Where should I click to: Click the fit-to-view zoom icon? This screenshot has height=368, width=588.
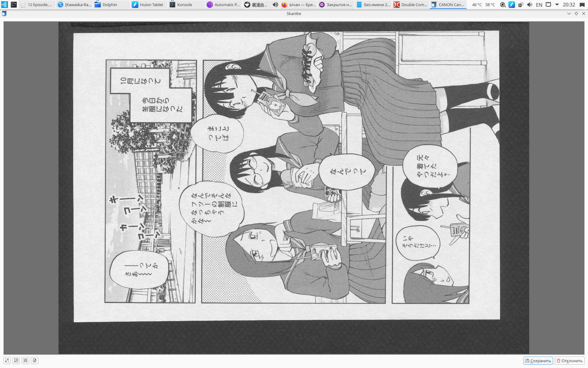[x=25, y=360]
